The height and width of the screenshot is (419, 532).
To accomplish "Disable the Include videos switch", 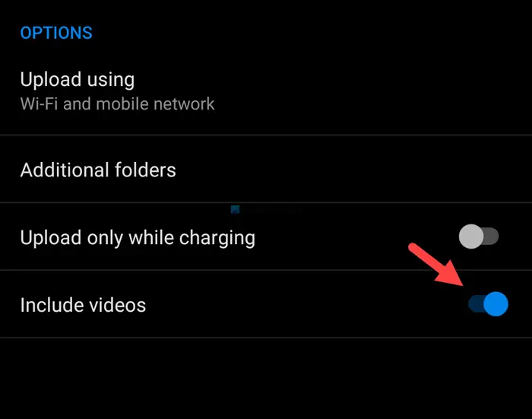I will (x=488, y=304).
